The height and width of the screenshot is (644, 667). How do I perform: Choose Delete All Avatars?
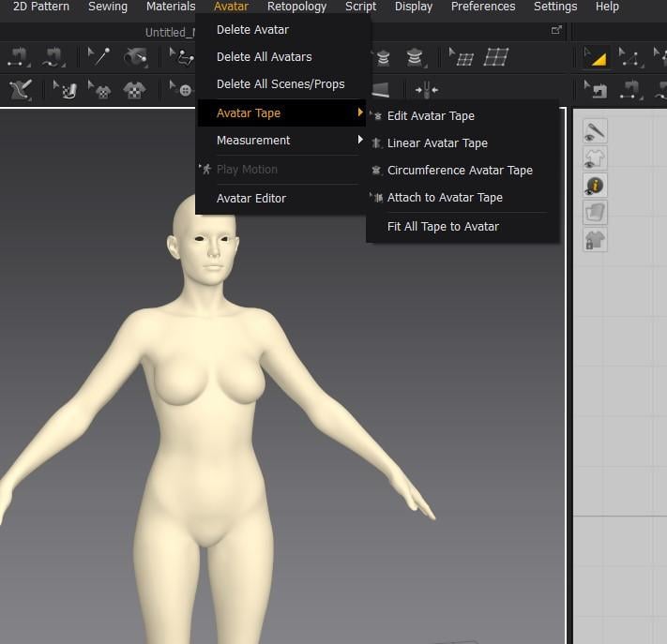pyautogui.click(x=280, y=57)
